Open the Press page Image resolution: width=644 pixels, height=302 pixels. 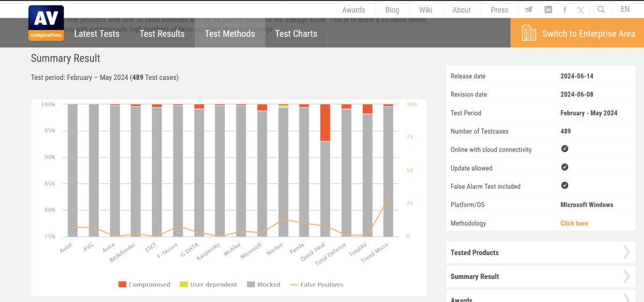pyautogui.click(x=500, y=10)
